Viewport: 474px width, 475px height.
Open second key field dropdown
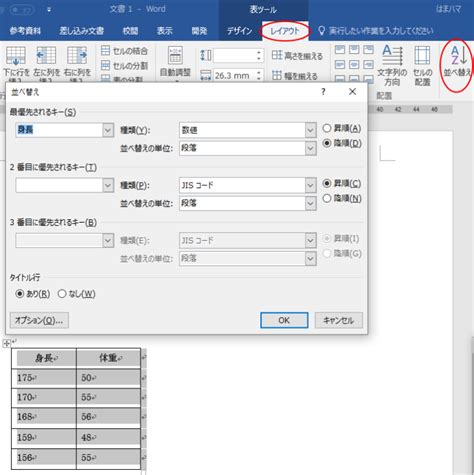pyautogui.click(x=108, y=185)
